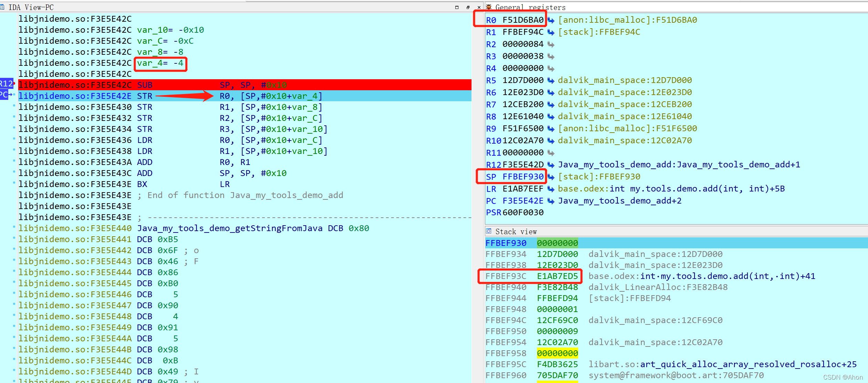Toggle breakpoint dot at F3E5E43C ADD SP
The height and width of the screenshot is (383, 868).
14,172
